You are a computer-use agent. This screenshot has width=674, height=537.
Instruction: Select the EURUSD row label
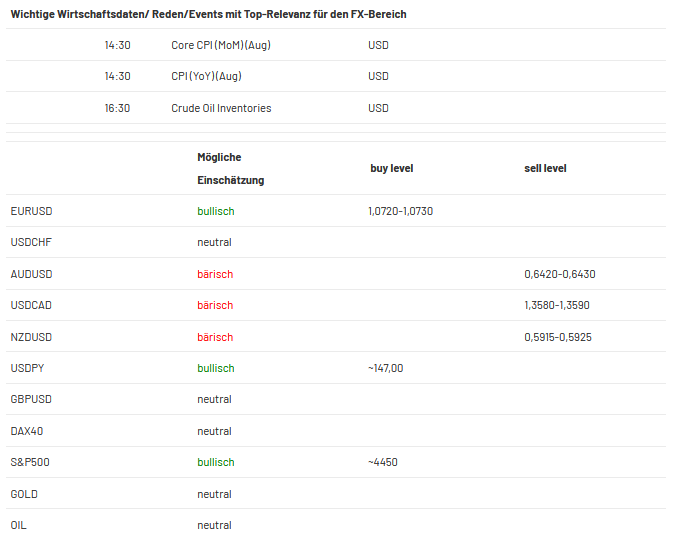[31, 211]
